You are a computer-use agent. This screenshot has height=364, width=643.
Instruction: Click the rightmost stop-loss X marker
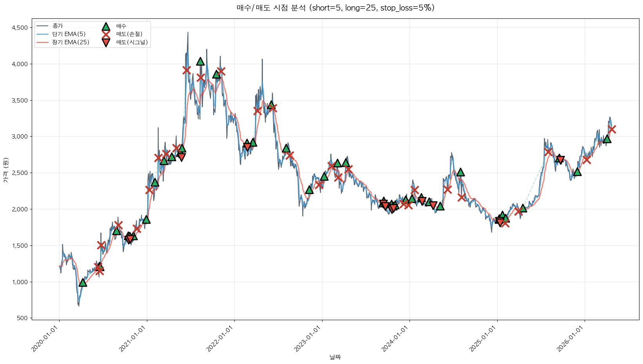point(612,129)
